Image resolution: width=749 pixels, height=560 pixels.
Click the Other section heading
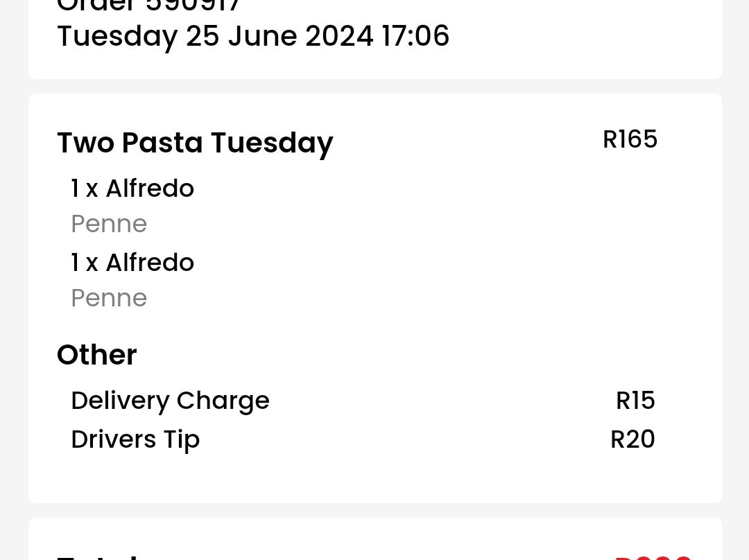(x=97, y=355)
